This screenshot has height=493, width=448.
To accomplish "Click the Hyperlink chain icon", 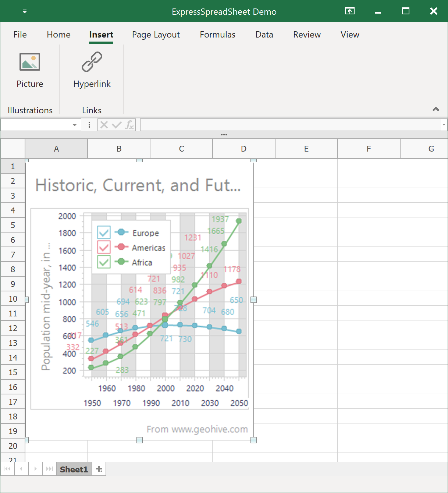I will (x=92, y=62).
